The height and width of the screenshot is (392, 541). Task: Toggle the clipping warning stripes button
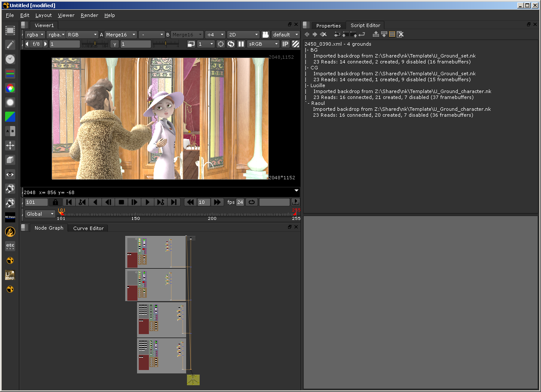295,44
